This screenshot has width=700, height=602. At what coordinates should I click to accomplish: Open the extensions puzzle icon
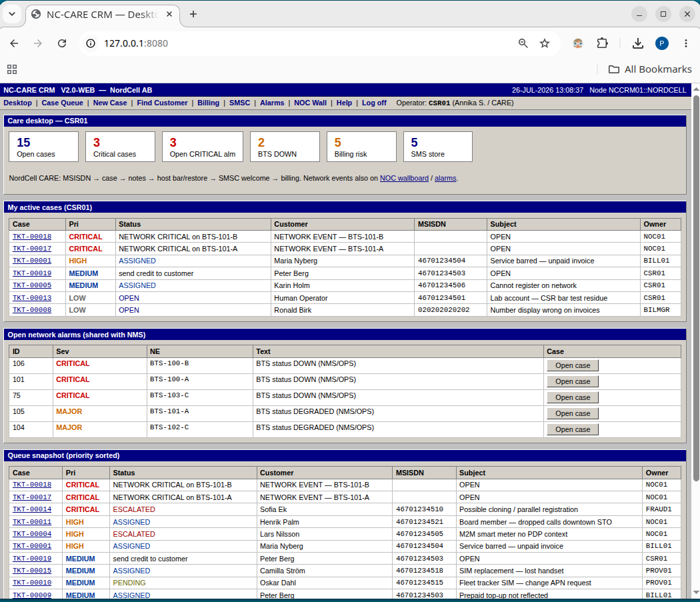[x=602, y=43]
